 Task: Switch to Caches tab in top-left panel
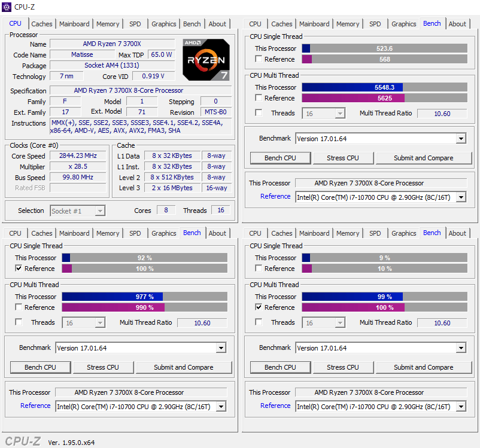point(42,24)
